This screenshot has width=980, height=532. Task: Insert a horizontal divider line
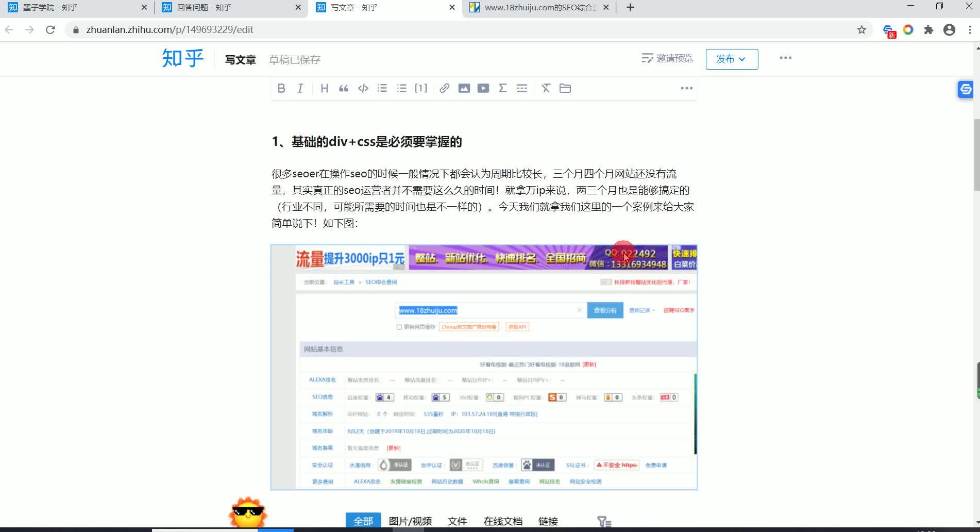(522, 88)
